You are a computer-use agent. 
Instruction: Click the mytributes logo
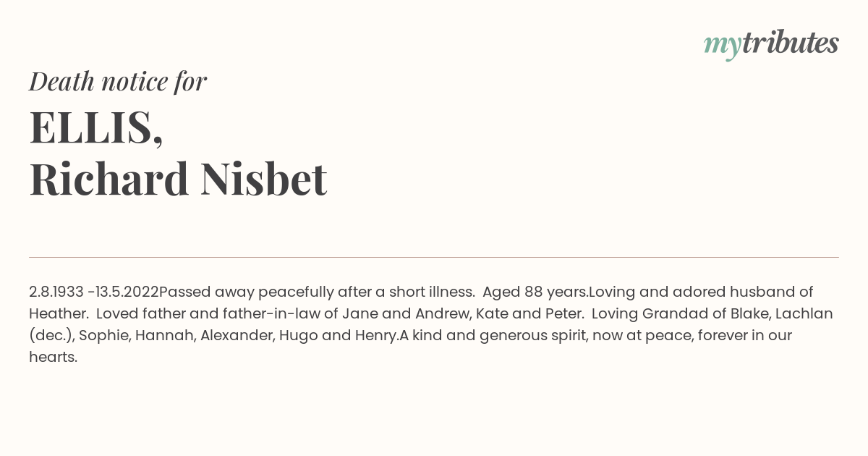pyautogui.click(x=771, y=44)
